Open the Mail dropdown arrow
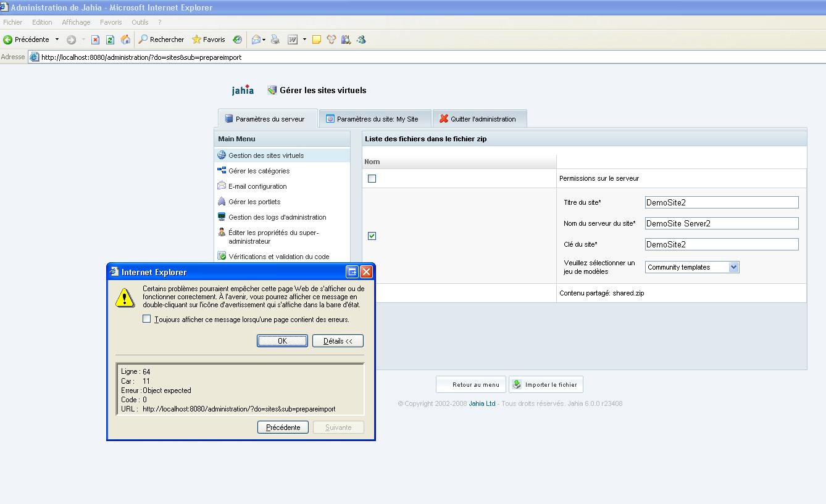 (264, 39)
